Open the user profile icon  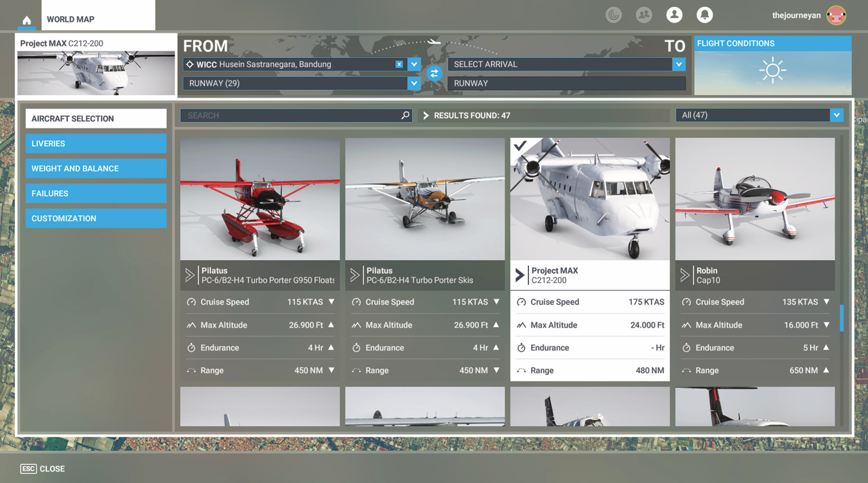(674, 15)
